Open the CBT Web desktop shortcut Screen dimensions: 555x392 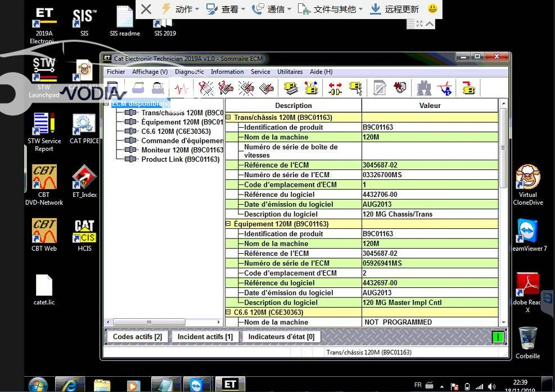44,235
